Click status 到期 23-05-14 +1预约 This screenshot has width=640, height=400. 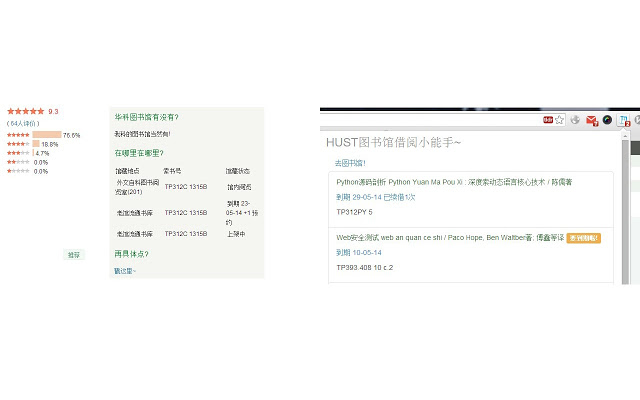click(x=242, y=213)
